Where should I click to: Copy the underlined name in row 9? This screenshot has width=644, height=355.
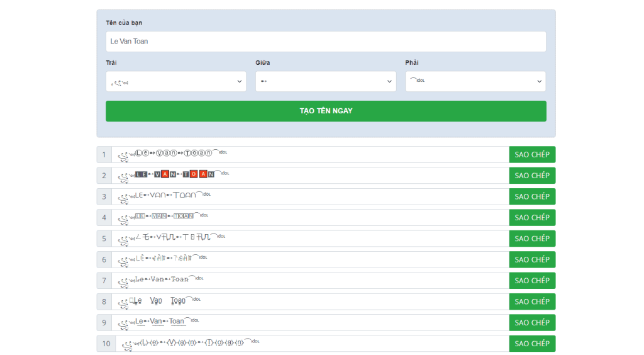click(532, 322)
